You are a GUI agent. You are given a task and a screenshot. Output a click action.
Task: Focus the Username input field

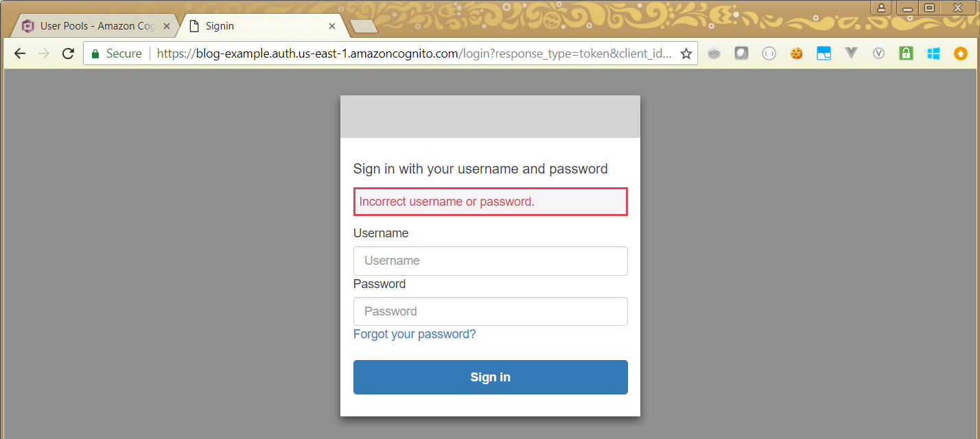tap(490, 261)
